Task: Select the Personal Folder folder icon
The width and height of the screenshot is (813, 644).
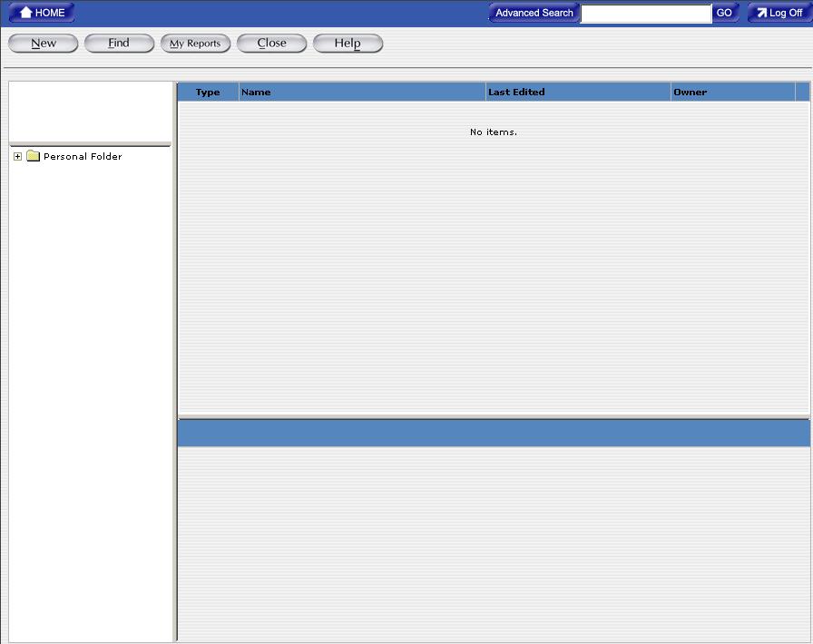Action: [34, 155]
